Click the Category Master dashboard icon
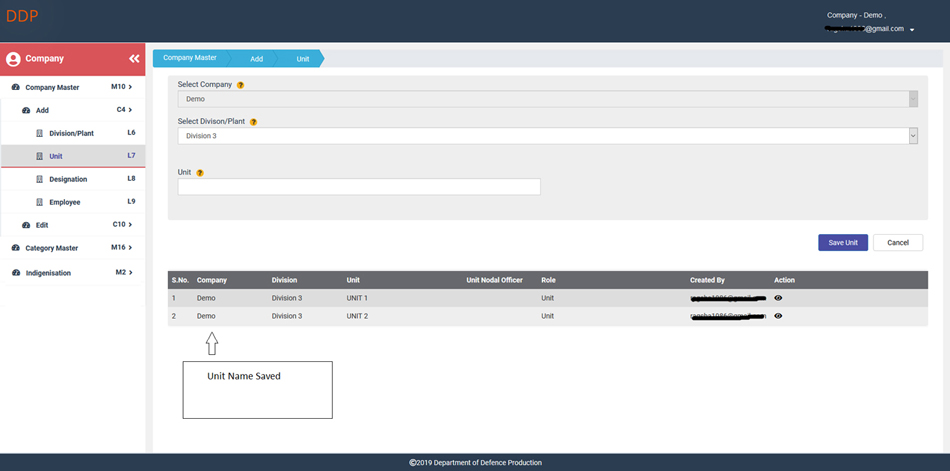This screenshot has width=950, height=471. coord(16,248)
